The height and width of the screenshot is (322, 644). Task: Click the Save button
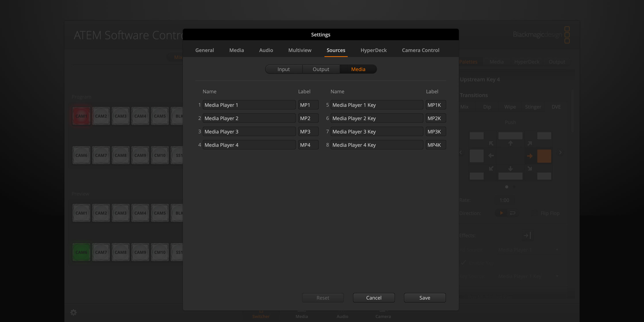tap(425, 298)
